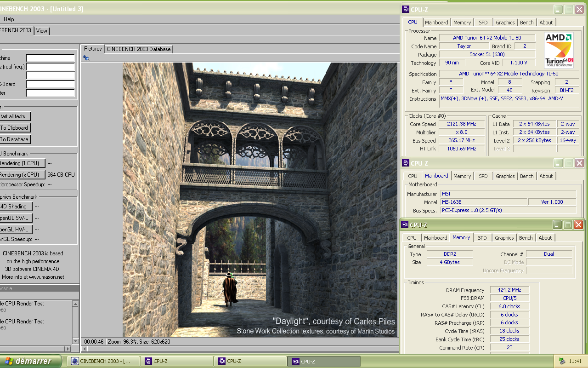The image size is (588, 368).
Task: Open Bench tab in top CPU-Z window
Action: click(x=527, y=23)
